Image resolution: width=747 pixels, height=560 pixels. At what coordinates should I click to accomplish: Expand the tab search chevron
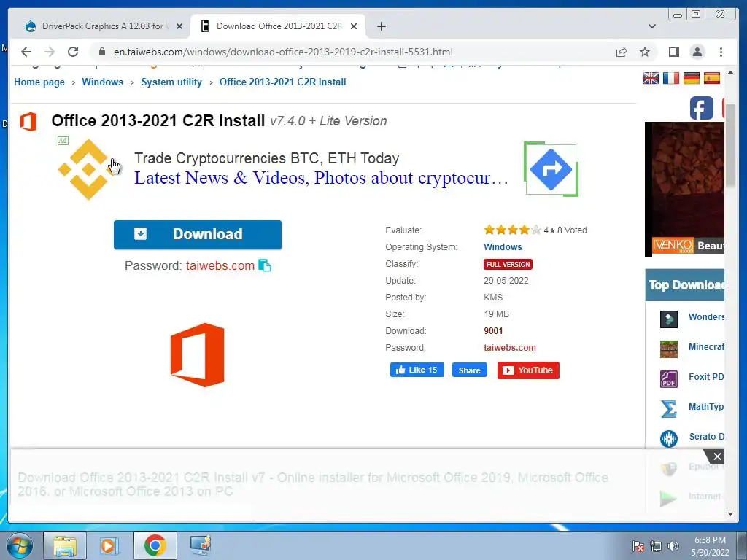tap(652, 26)
